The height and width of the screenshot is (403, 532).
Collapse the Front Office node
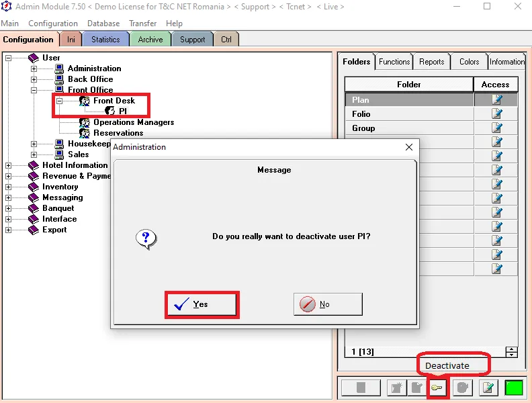(34, 90)
